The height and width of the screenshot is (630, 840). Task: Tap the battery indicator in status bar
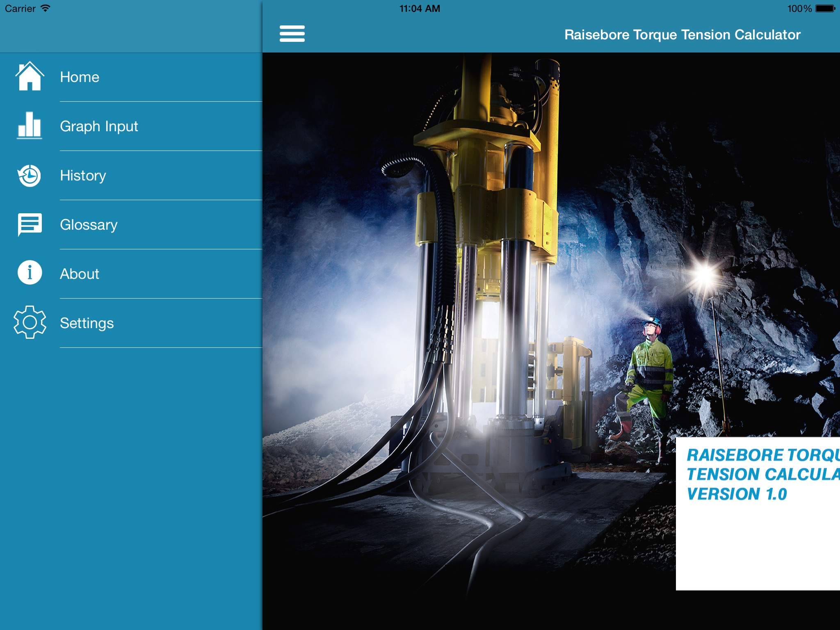point(825,9)
